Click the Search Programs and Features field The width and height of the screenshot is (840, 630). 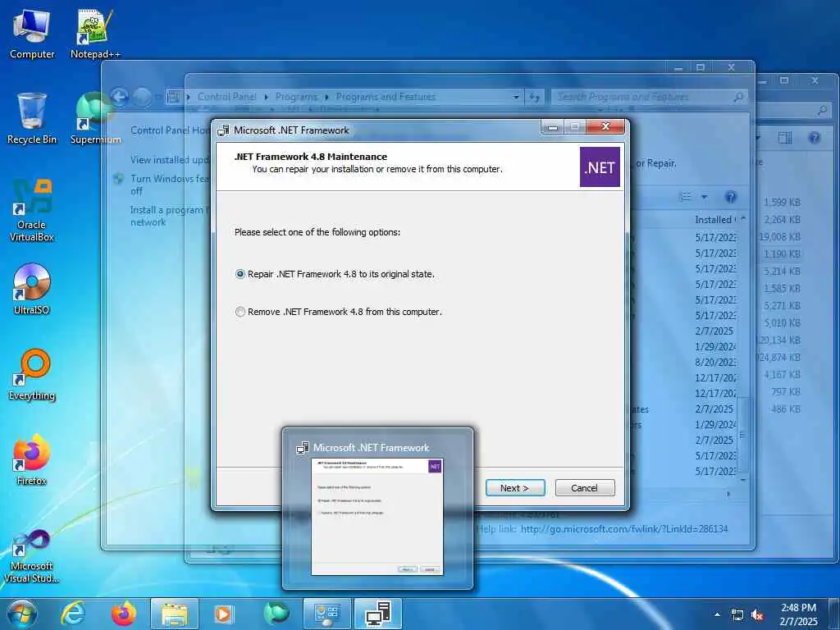650,97
